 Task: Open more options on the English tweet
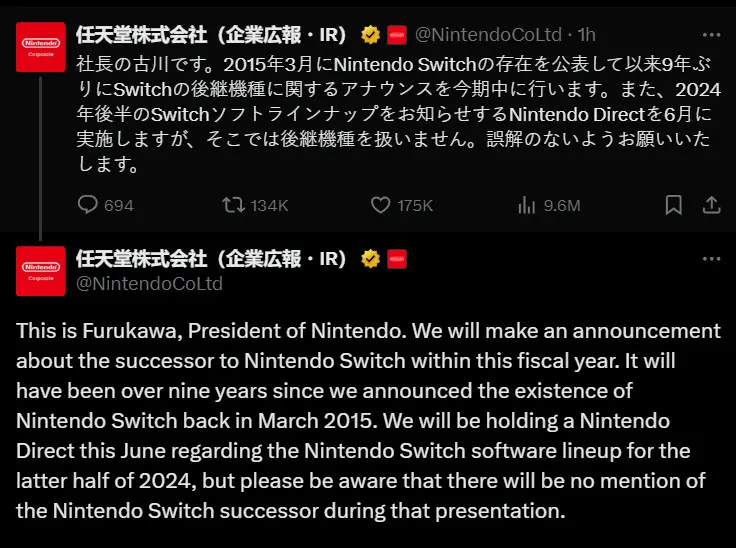[712, 259]
